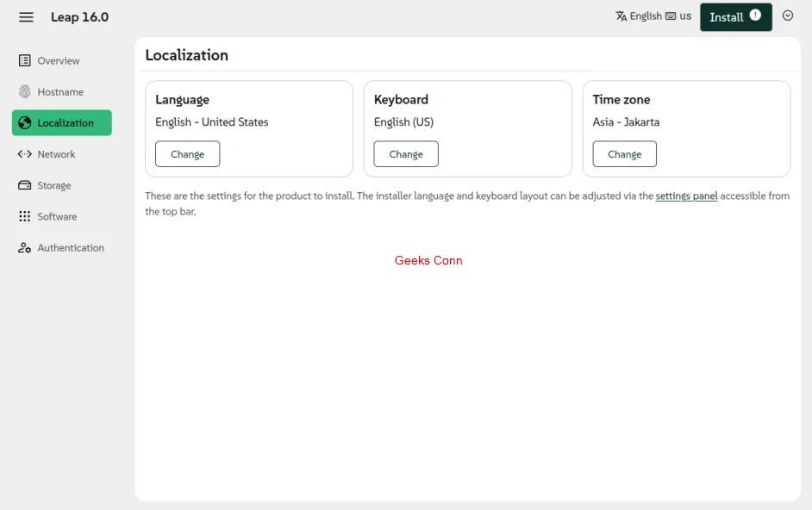Open Storage via its drive icon
812x510 pixels.
click(24, 184)
